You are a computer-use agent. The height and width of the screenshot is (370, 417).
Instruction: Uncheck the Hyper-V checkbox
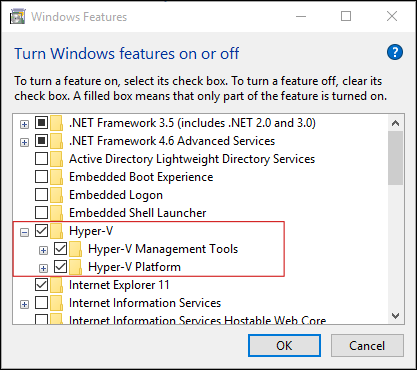[x=41, y=231]
